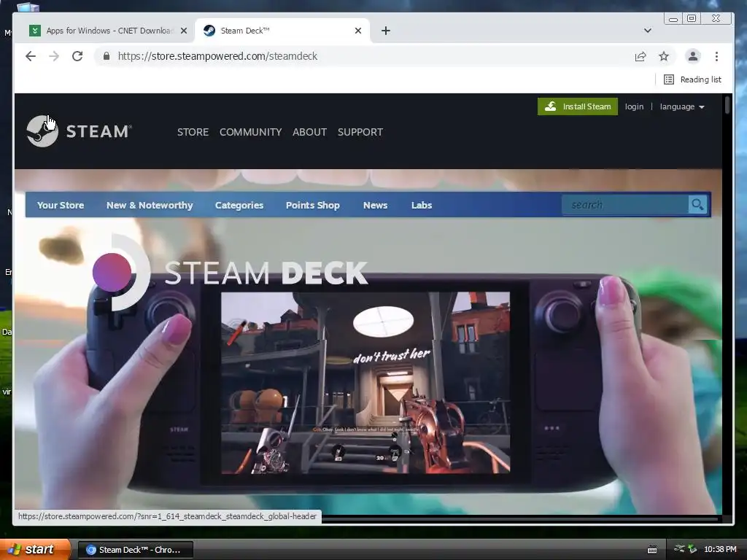Image resolution: width=747 pixels, height=560 pixels.
Task: Click the Steam Deck circular logo
Action: click(x=122, y=272)
